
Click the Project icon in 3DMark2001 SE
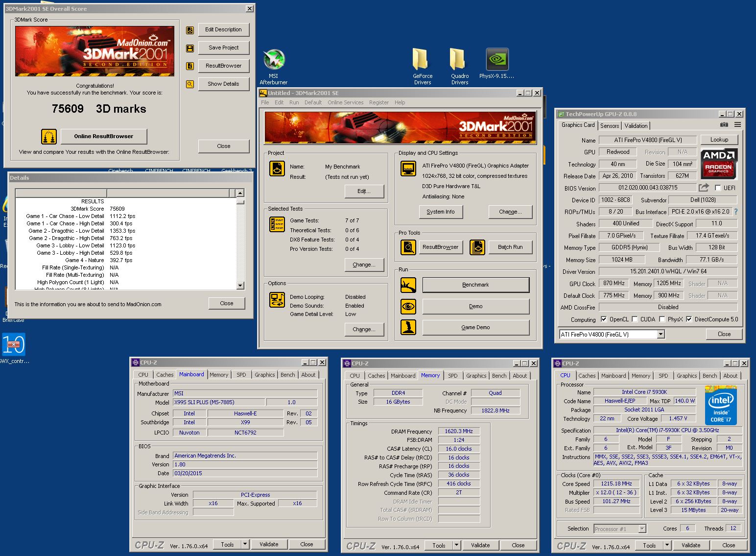pyautogui.click(x=278, y=169)
